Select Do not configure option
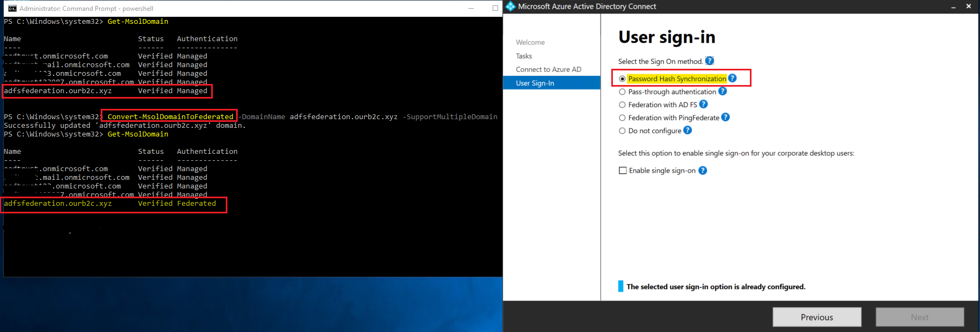 point(622,131)
